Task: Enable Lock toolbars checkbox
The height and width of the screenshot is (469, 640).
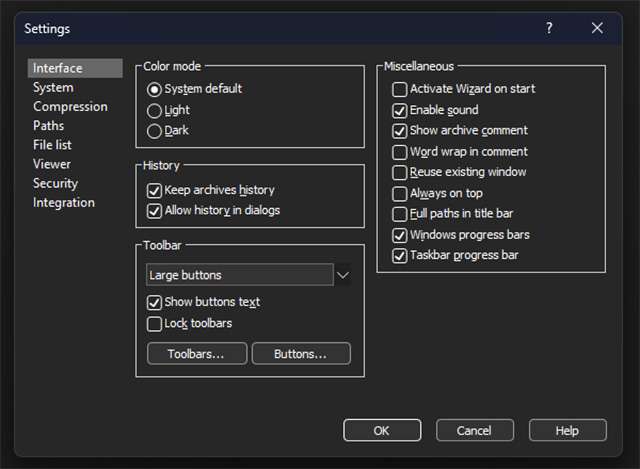Action: pos(155,324)
